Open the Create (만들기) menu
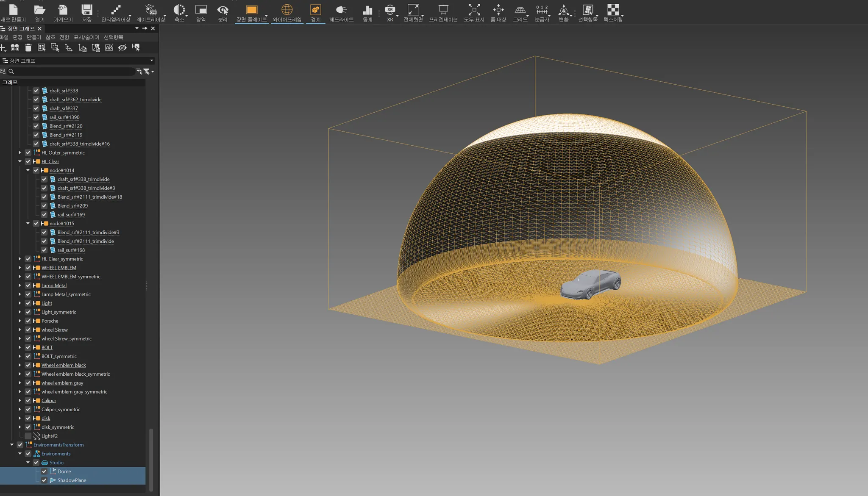This screenshot has height=496, width=868. click(x=34, y=37)
